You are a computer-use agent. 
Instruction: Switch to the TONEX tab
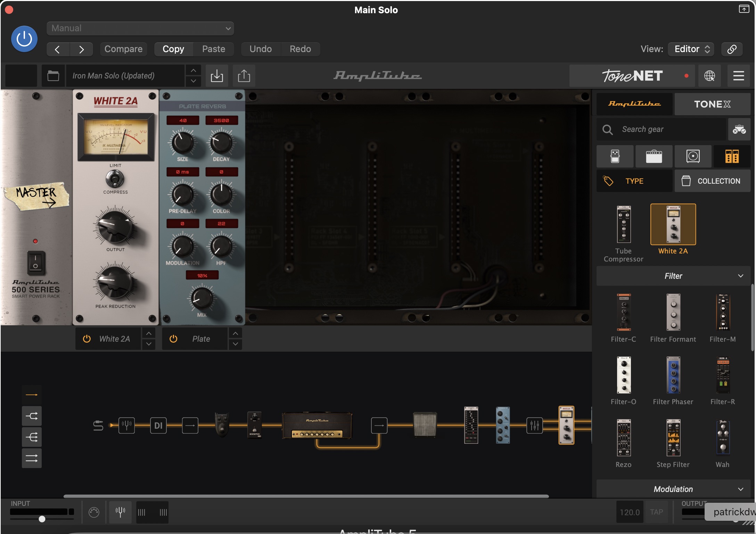coord(712,104)
